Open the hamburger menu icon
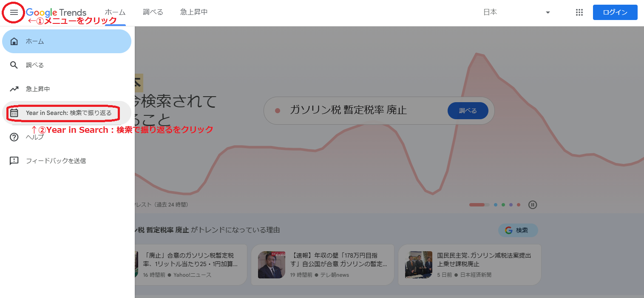Image resolution: width=644 pixels, height=298 pixels. coord(13,12)
